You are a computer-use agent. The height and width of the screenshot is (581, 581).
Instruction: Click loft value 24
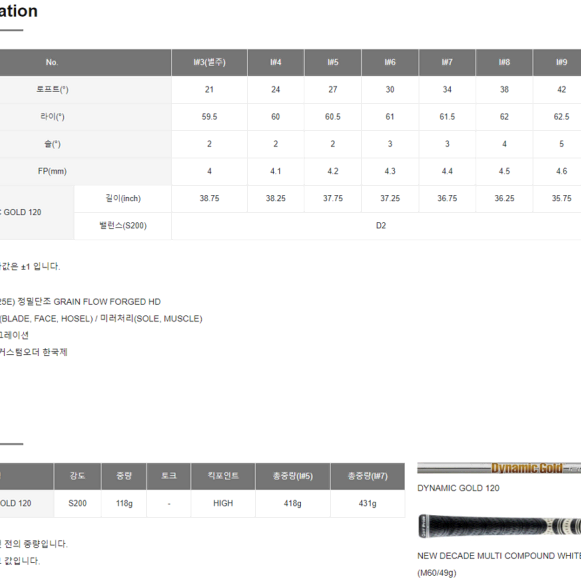276,89
